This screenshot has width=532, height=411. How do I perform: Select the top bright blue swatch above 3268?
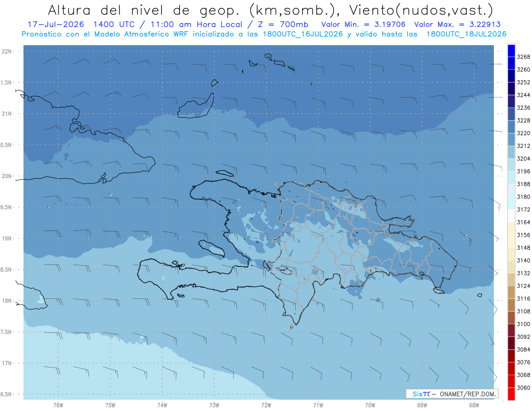pos(511,51)
